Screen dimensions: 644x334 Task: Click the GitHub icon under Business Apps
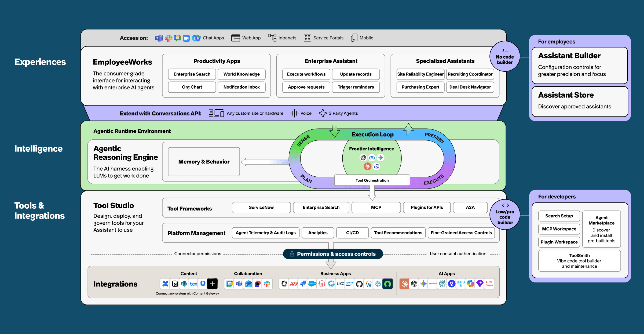tap(359, 284)
